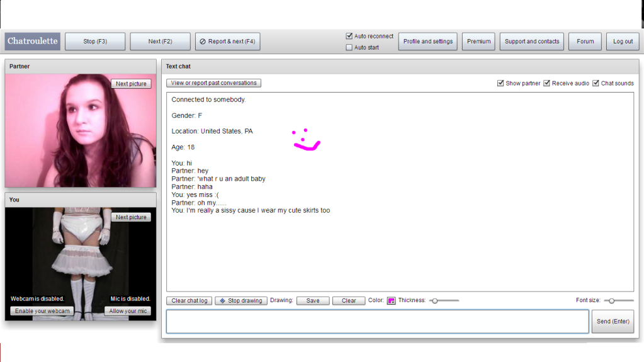
Task: Open Support and contacts
Action: pyautogui.click(x=532, y=41)
